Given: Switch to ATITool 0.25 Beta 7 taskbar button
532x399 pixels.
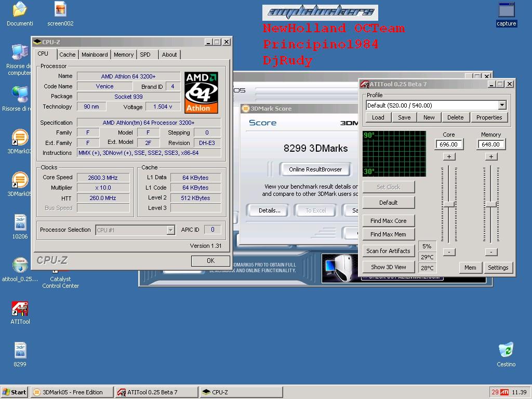Looking at the screenshot, I should pyautogui.click(x=156, y=392).
